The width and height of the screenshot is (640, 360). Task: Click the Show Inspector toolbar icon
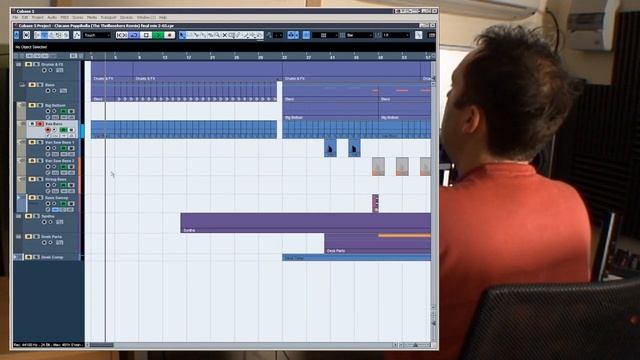click(x=37, y=35)
